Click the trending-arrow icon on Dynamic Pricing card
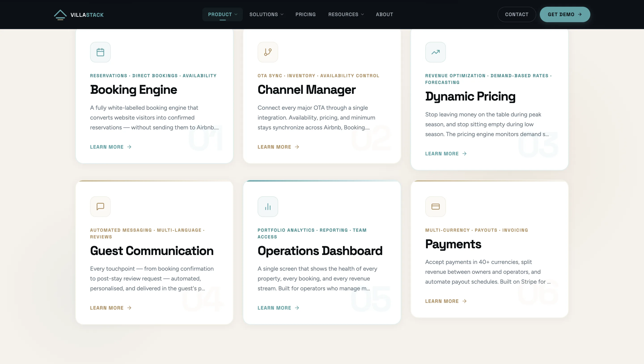This screenshot has width=644, height=364. pos(435,52)
